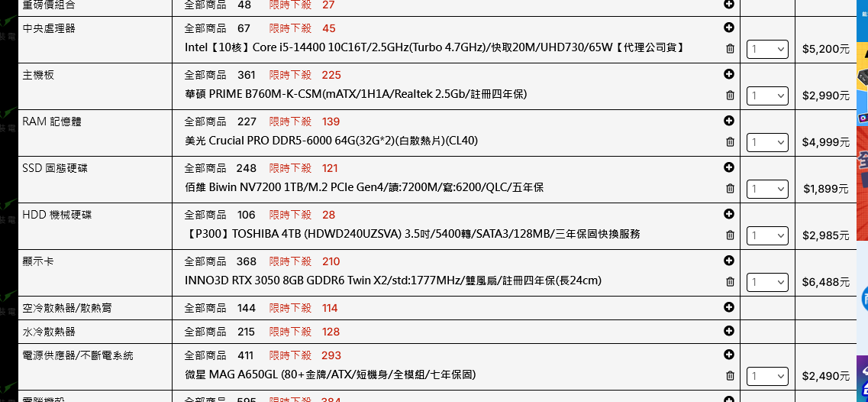
Task: Show 全部商品 361 in 主機板
Action: (220, 75)
